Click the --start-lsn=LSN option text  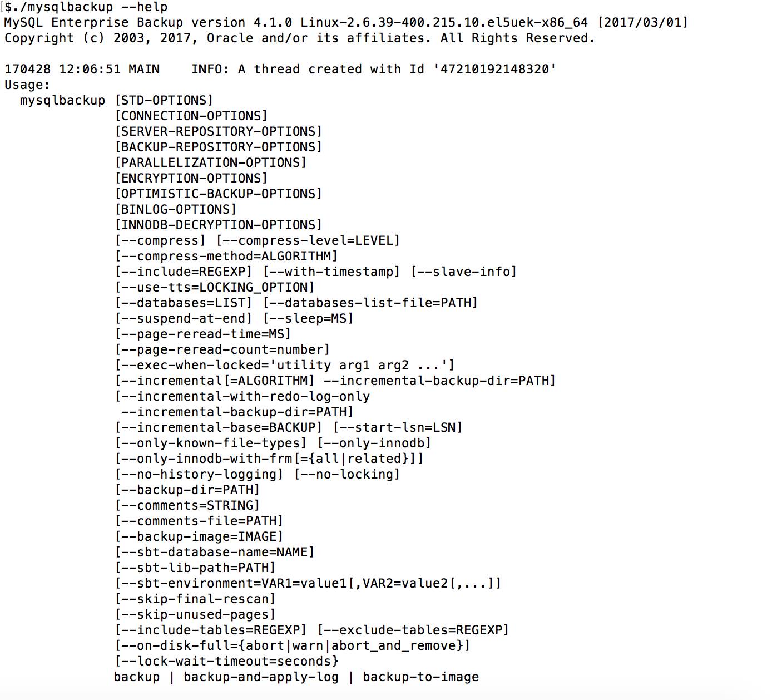[x=398, y=428]
